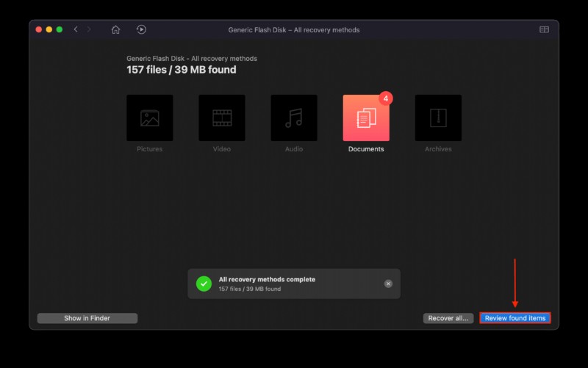Click the Documents label text

pyautogui.click(x=366, y=149)
